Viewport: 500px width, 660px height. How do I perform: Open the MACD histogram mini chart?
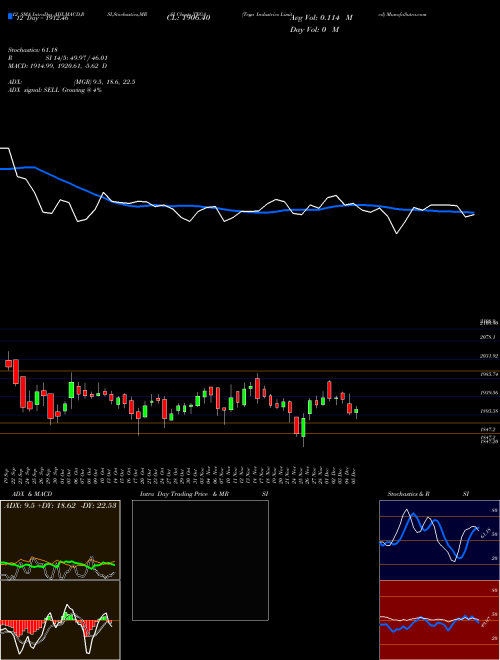pos(60,620)
